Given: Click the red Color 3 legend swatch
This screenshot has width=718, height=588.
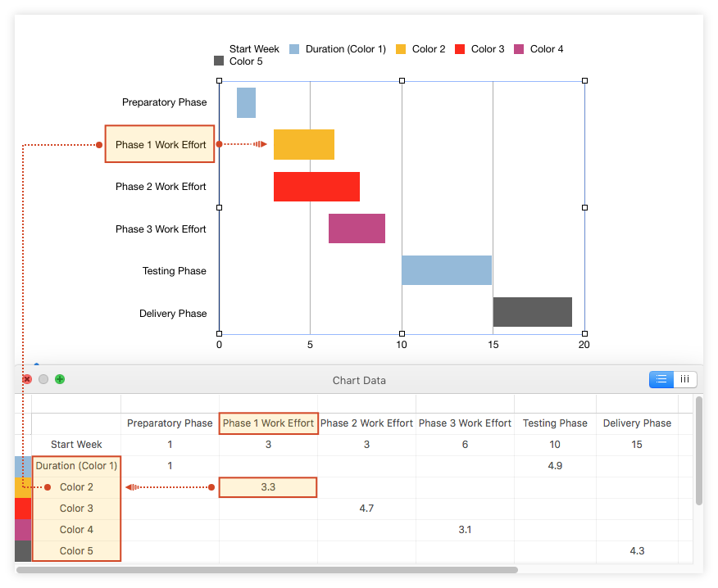Looking at the screenshot, I should pos(460,49).
